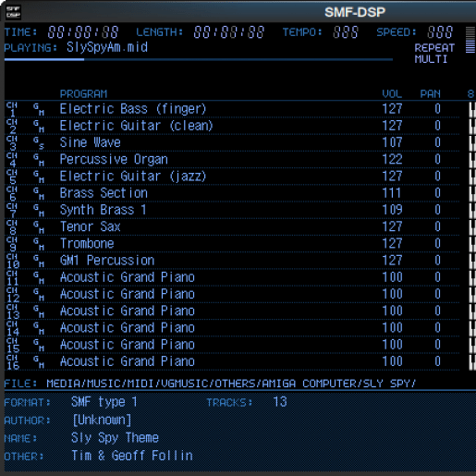The image size is (476, 476).
Task: Click the volume value 111 for Brass Section
Action: click(x=391, y=193)
